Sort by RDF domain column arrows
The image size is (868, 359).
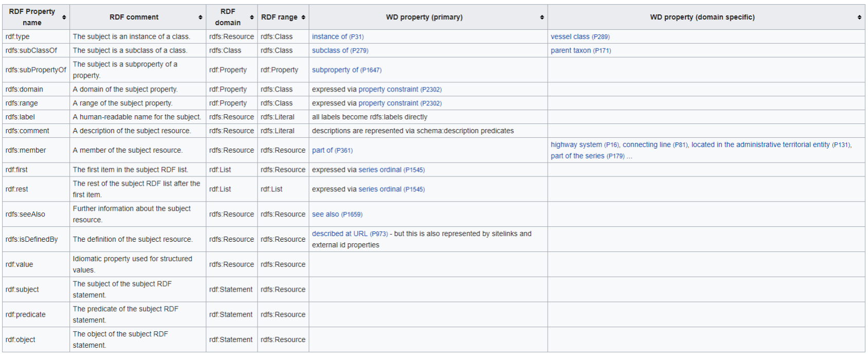click(252, 17)
